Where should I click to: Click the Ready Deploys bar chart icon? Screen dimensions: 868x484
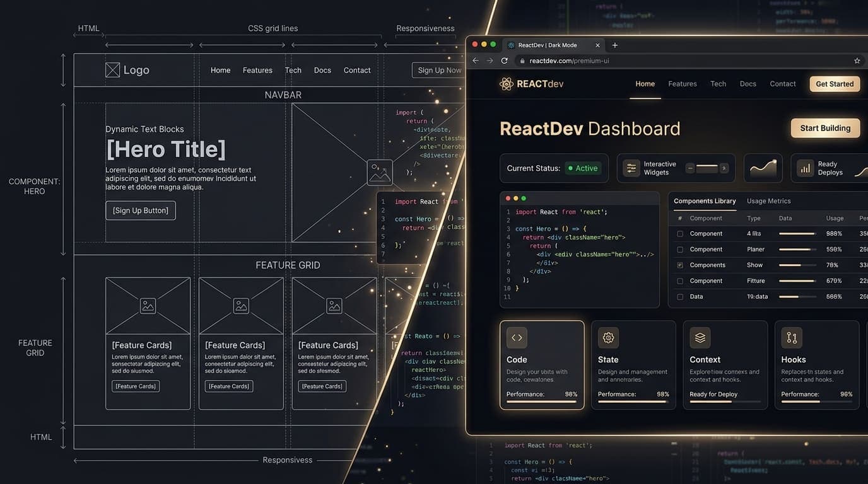coord(805,168)
